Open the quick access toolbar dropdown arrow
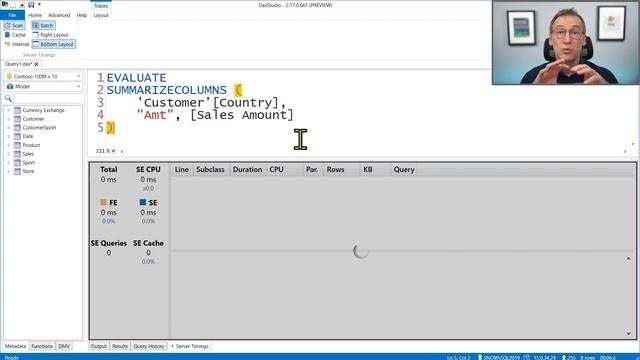This screenshot has height=360, width=640. (x=40, y=4)
